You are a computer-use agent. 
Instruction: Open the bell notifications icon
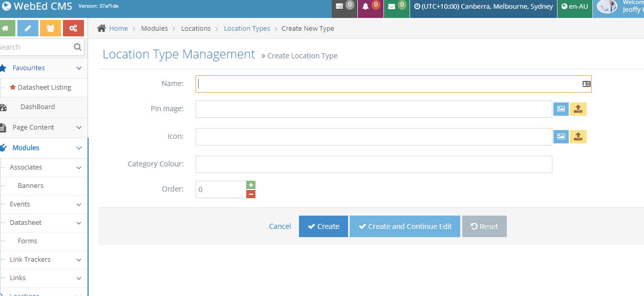tap(370, 7)
